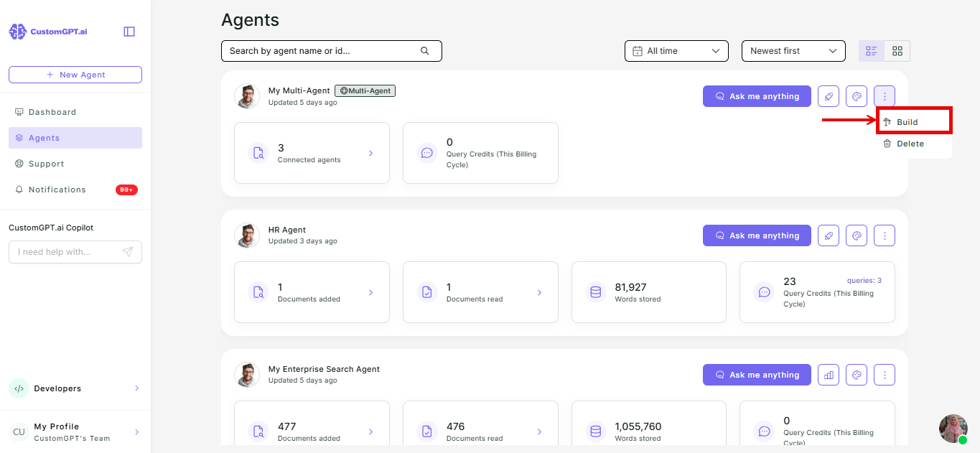This screenshot has width=980, height=453.
Task: Click the New Agent button
Action: pyautogui.click(x=75, y=75)
